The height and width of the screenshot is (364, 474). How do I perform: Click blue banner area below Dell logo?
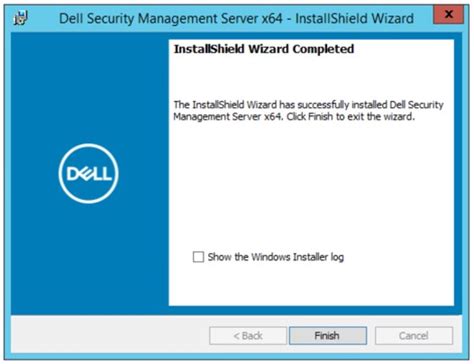click(x=89, y=258)
